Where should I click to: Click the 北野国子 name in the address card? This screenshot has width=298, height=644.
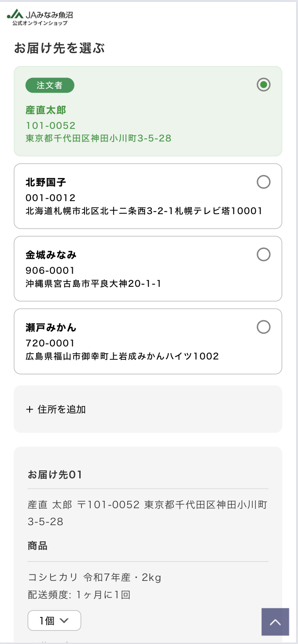point(46,182)
